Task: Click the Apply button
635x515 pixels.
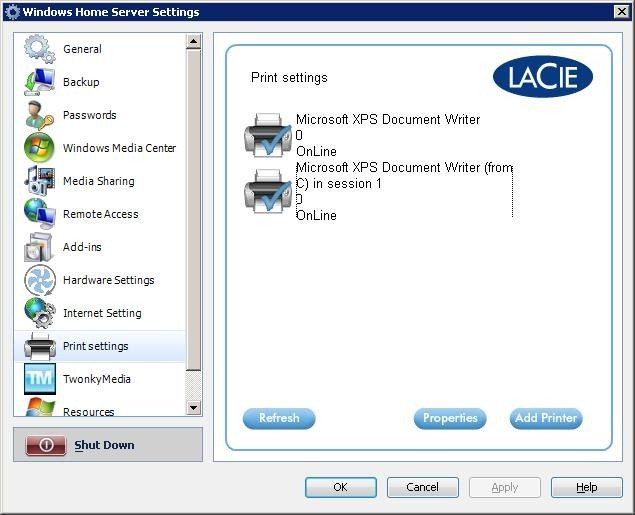Action: tap(505, 487)
